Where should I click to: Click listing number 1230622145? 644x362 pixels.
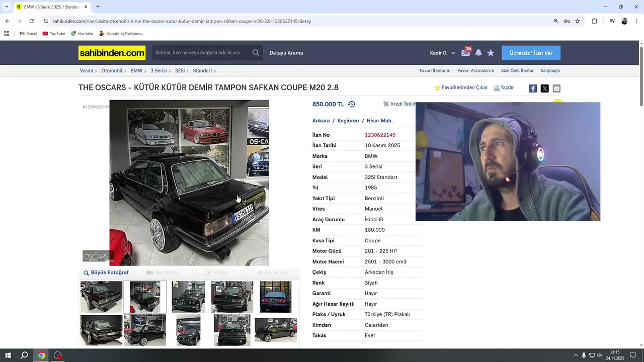pyautogui.click(x=380, y=135)
